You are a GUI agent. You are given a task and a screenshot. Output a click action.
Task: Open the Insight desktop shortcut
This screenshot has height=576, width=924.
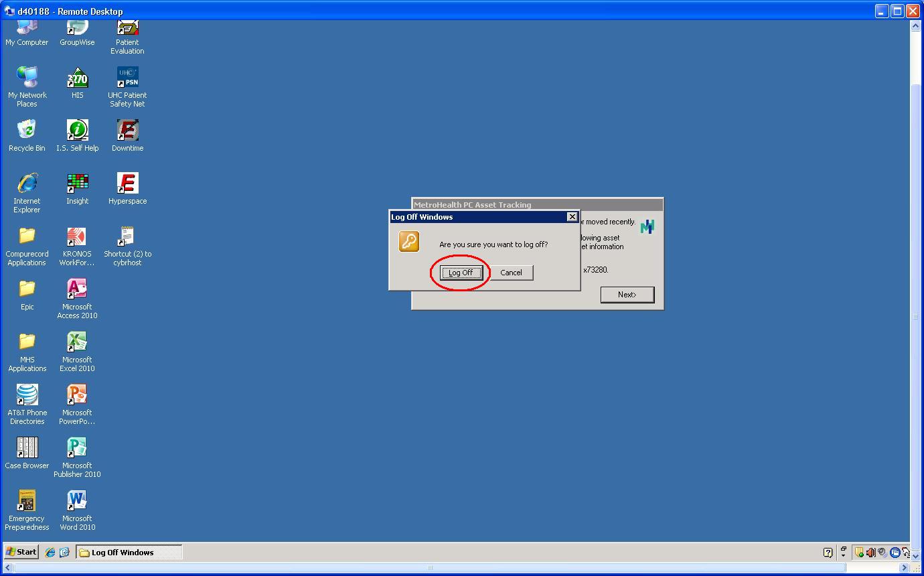click(x=77, y=184)
